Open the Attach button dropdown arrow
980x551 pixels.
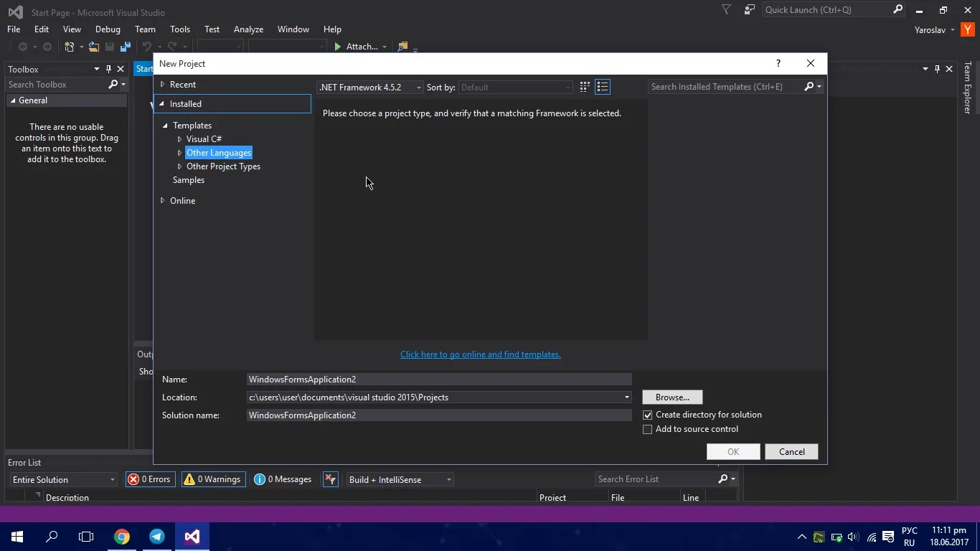point(385,47)
